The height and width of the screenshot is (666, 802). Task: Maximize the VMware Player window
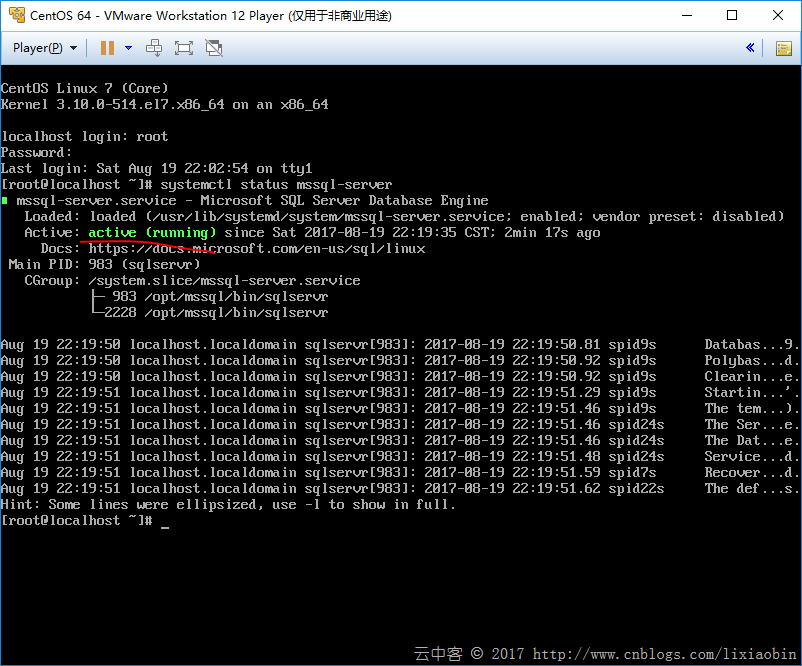pyautogui.click(x=732, y=15)
